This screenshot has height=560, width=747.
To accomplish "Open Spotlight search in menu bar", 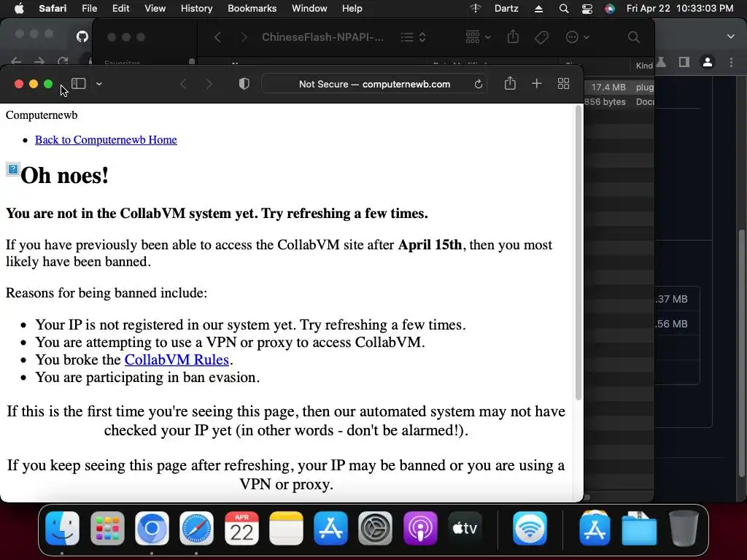I will [564, 9].
